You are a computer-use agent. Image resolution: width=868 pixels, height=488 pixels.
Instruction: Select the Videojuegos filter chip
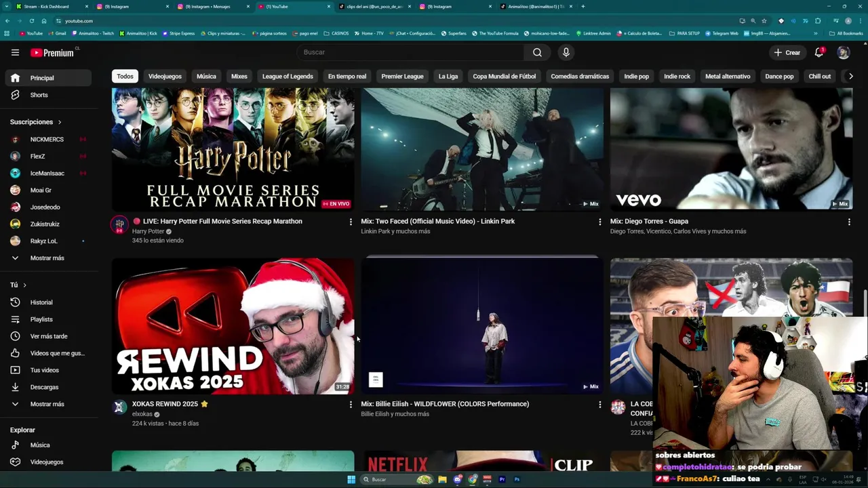point(165,77)
